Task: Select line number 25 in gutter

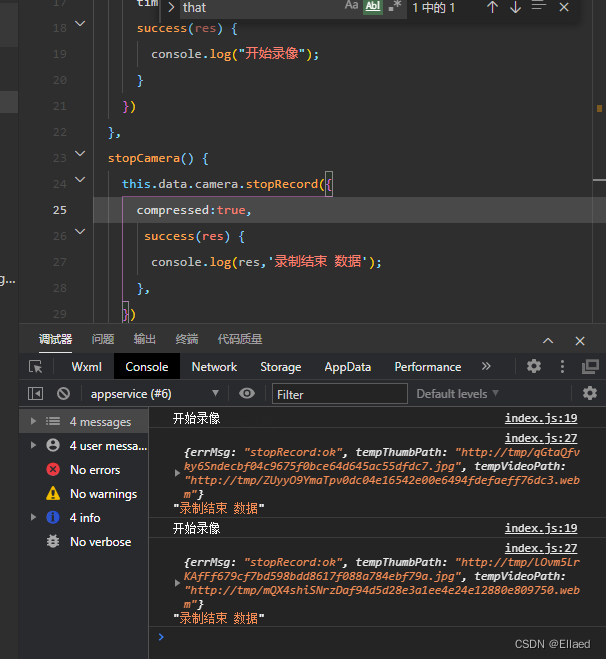Action: [60, 210]
